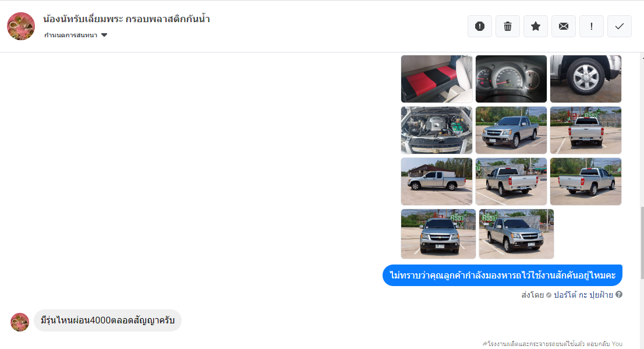Star this conversation with the star icon
This screenshot has height=349, width=644.
[536, 26]
